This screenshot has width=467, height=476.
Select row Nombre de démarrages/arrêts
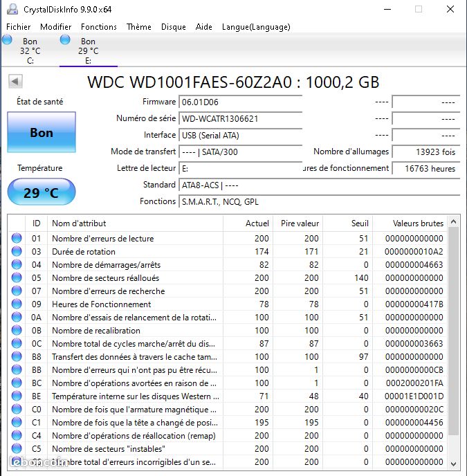228,264
